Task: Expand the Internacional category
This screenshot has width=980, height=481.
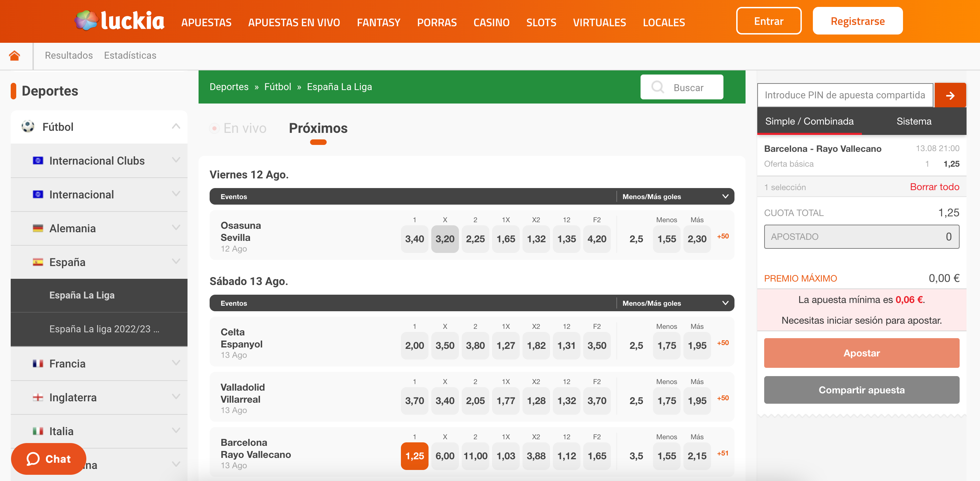Action: (x=176, y=194)
